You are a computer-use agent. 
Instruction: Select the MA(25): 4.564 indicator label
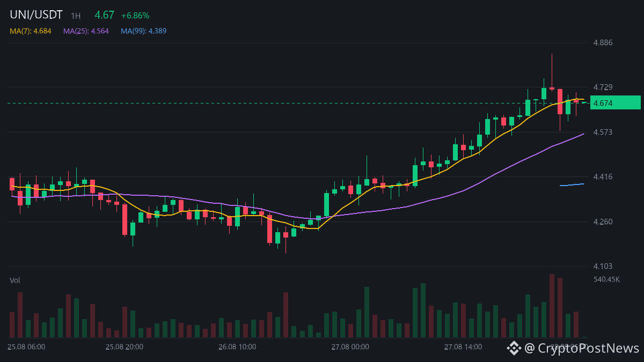point(86,31)
